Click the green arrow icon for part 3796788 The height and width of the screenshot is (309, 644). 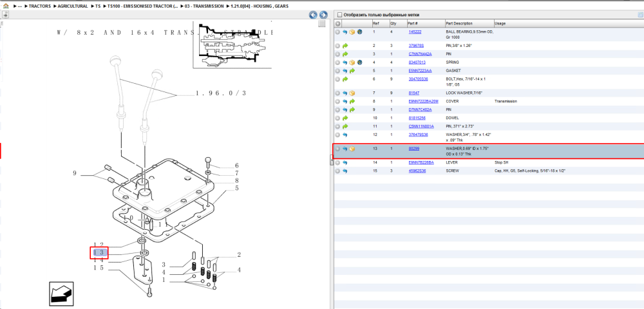coord(345,46)
